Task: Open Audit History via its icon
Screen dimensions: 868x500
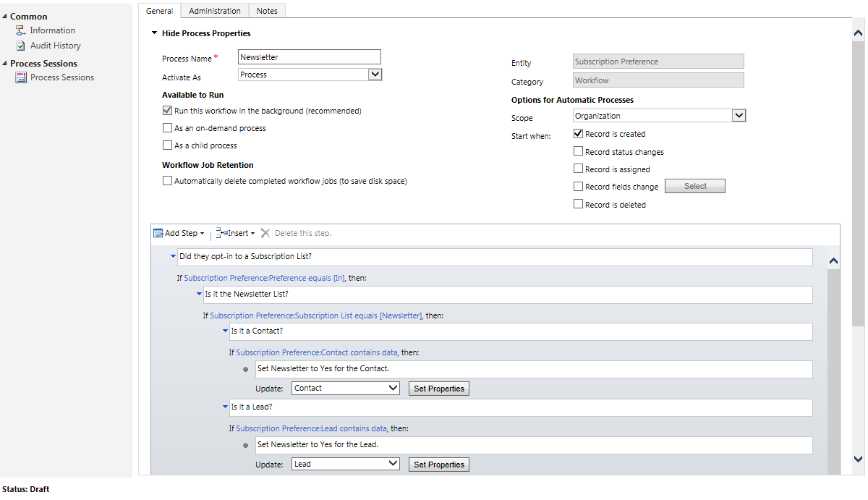Action: [x=20, y=46]
